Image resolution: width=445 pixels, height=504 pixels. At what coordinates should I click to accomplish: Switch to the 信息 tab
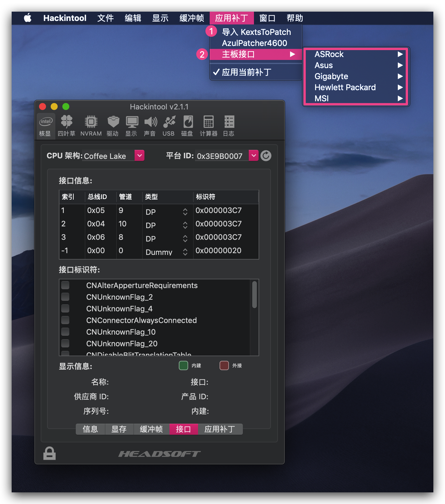pyautogui.click(x=90, y=429)
